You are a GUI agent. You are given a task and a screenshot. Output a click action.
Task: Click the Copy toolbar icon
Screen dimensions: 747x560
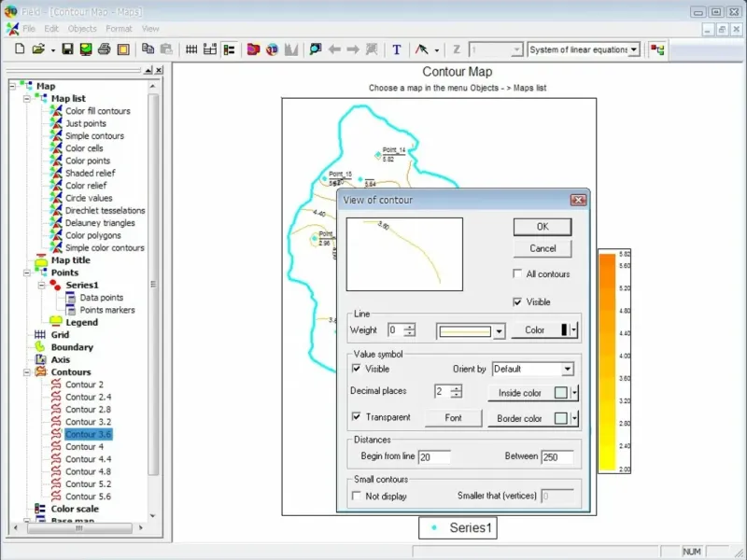point(148,49)
